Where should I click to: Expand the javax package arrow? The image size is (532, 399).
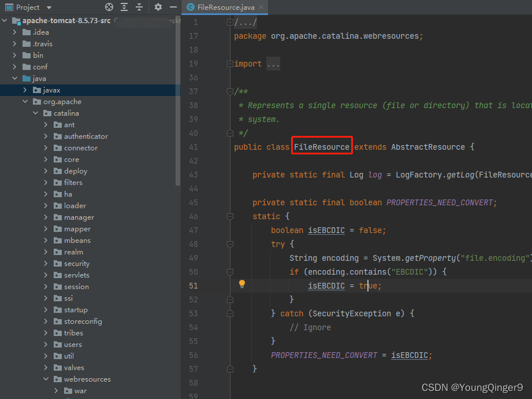click(x=25, y=90)
